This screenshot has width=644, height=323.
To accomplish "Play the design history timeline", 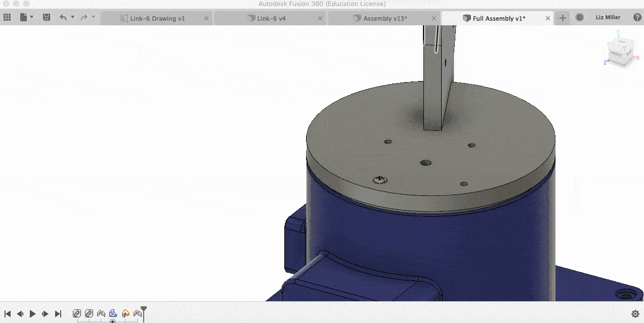I will (32, 313).
